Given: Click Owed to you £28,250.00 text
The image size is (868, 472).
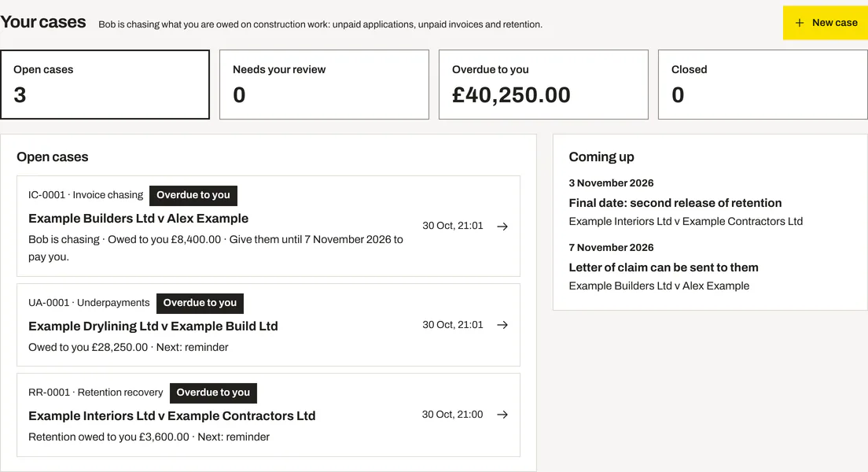Looking at the screenshot, I should [88, 348].
